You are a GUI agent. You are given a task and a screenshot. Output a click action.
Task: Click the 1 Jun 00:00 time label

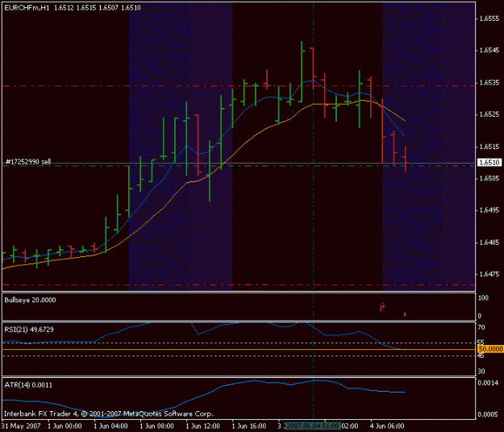click(65, 426)
